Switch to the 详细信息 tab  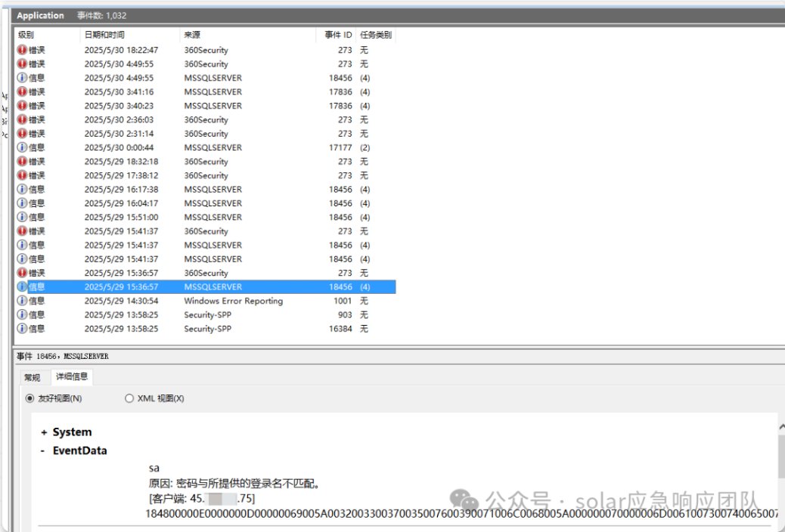pos(72,376)
